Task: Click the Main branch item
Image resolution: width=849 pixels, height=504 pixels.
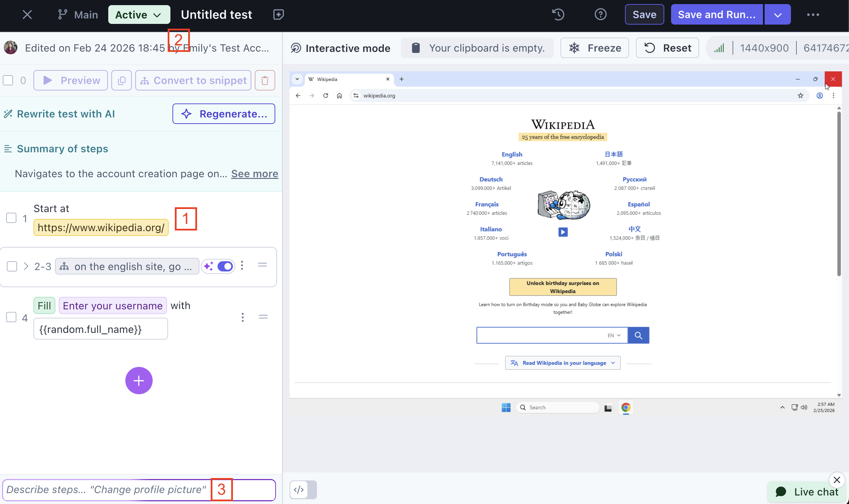Action: click(79, 15)
